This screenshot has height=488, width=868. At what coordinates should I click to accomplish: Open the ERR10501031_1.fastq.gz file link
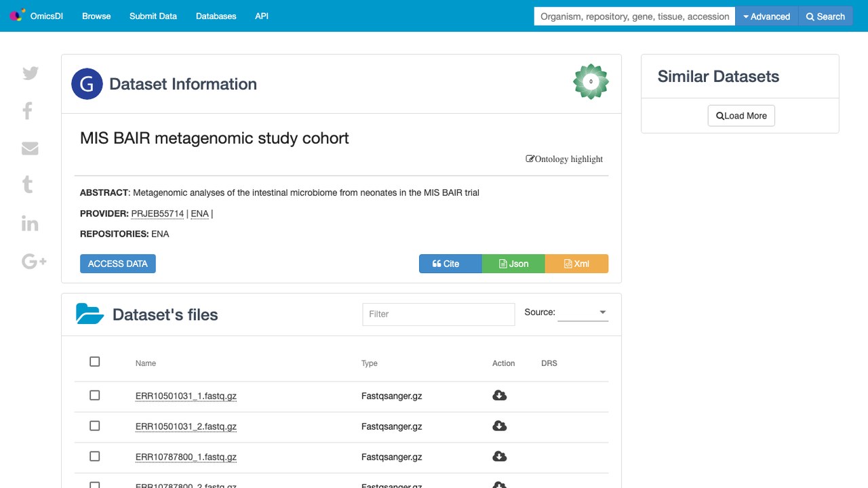[186, 396]
